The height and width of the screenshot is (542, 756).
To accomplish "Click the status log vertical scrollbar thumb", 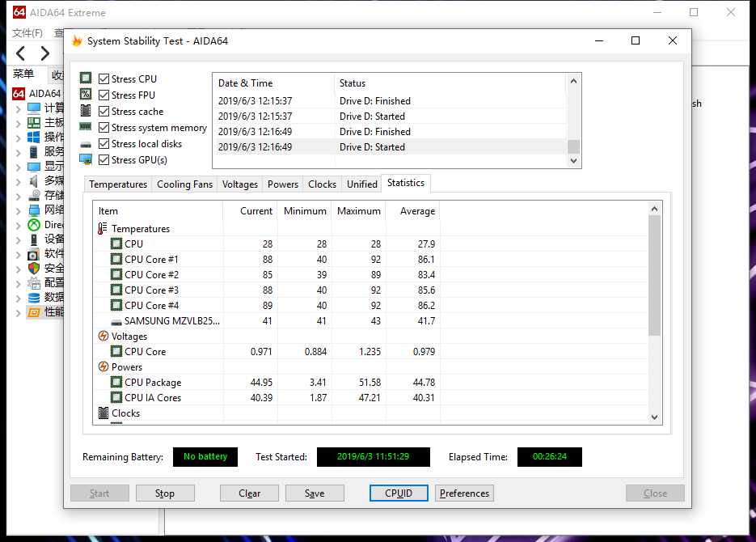I will point(573,146).
